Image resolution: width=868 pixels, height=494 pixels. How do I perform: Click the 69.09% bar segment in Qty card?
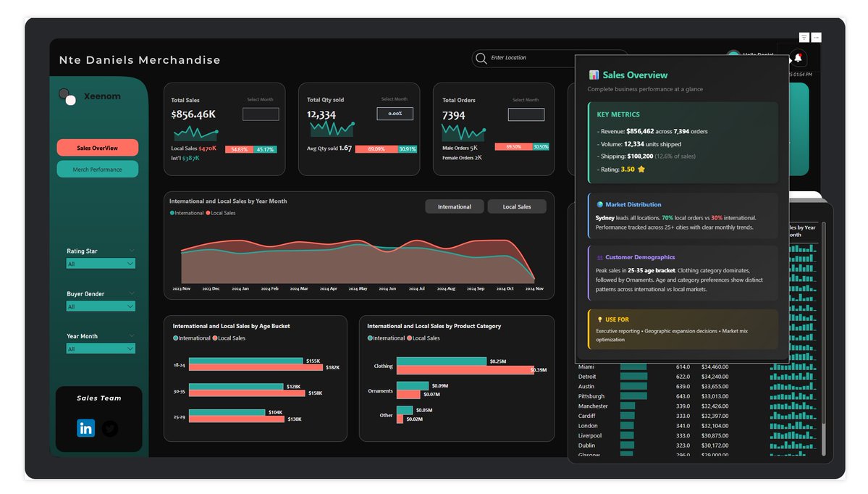click(x=376, y=149)
